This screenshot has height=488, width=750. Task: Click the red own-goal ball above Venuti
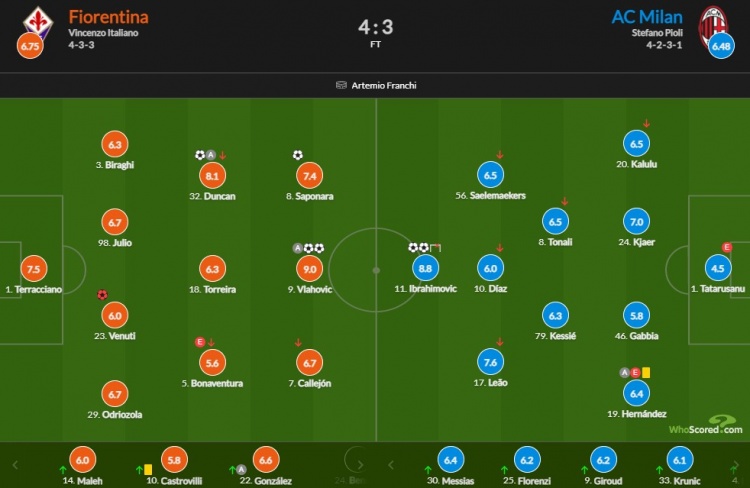pos(102,295)
